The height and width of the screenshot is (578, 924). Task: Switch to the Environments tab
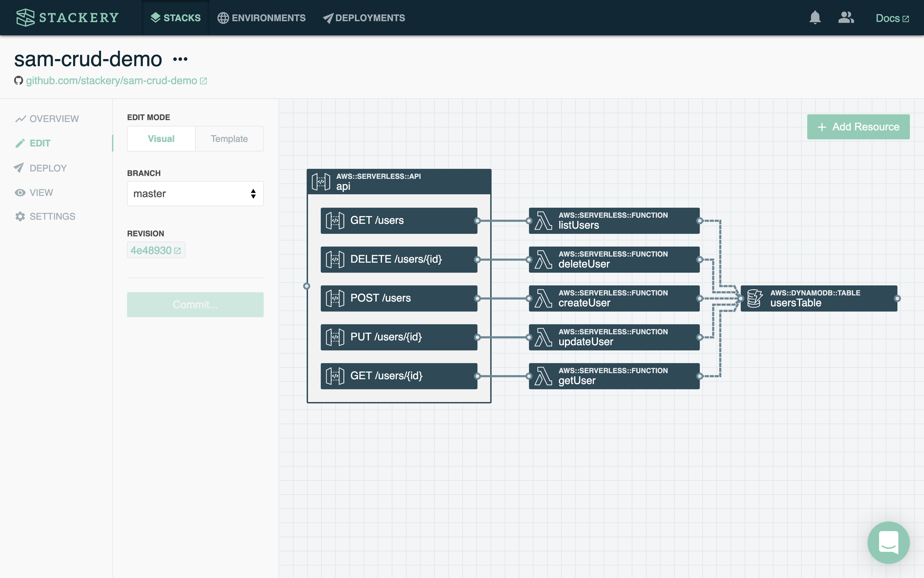click(261, 18)
